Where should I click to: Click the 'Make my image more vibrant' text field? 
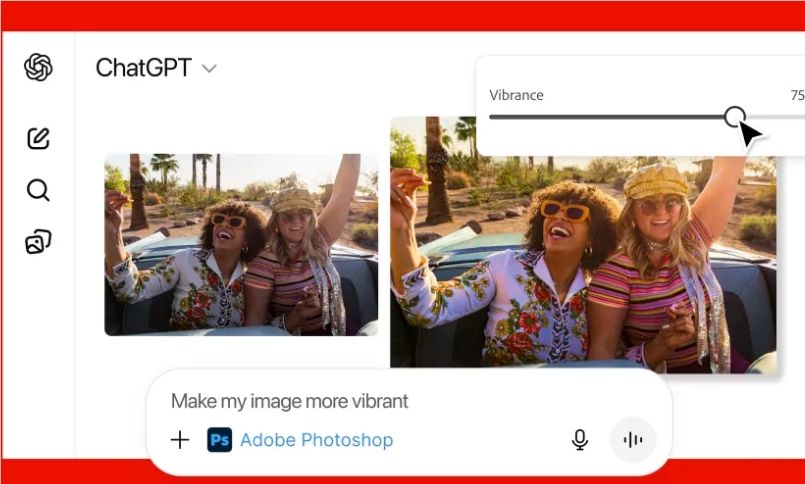(x=290, y=401)
